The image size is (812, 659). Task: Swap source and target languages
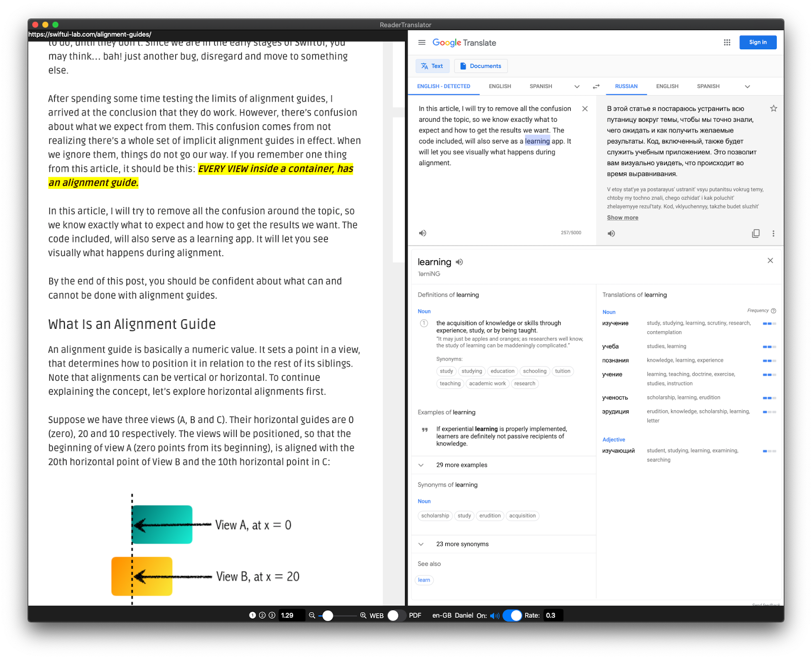(596, 87)
